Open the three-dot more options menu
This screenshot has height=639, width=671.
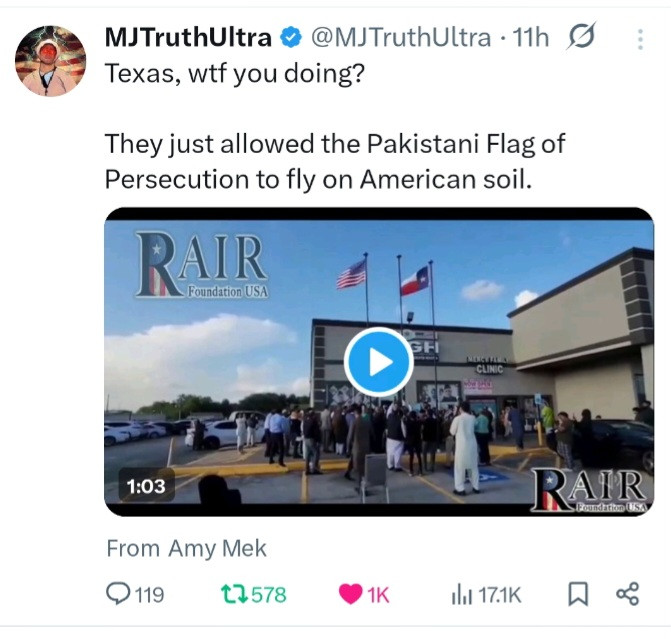click(640, 39)
